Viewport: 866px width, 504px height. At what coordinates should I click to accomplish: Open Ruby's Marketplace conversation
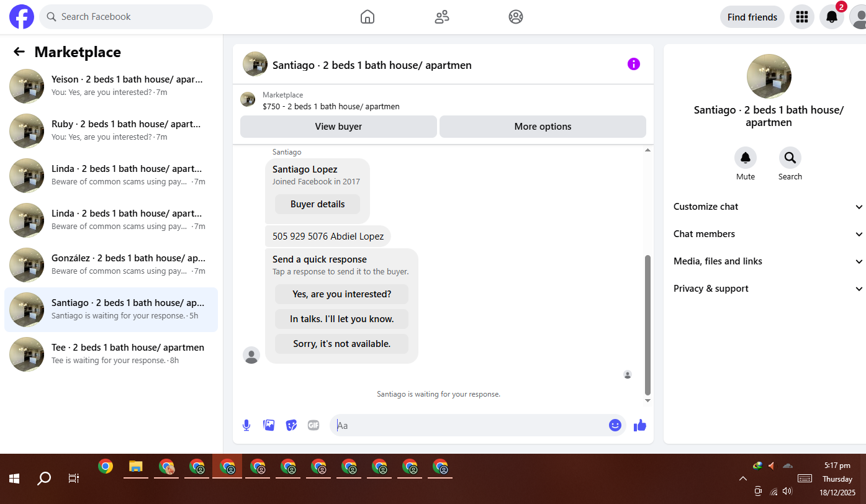[111, 131]
